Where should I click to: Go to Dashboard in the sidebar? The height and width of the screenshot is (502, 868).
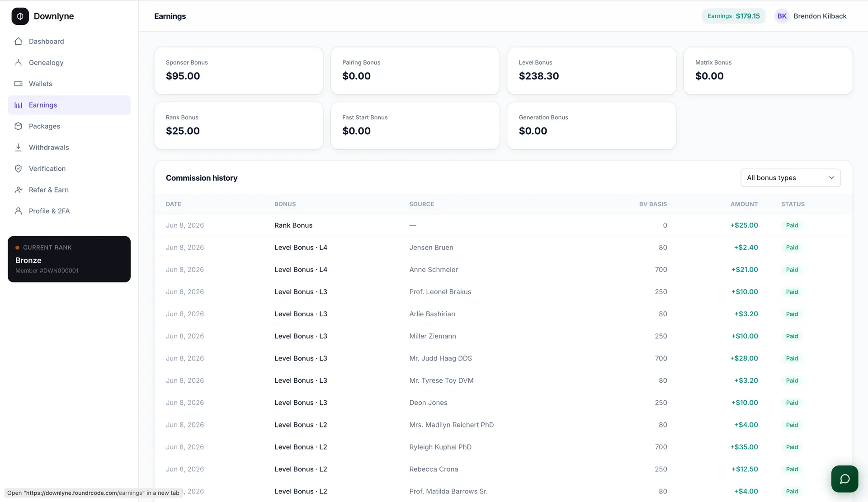click(x=69, y=41)
